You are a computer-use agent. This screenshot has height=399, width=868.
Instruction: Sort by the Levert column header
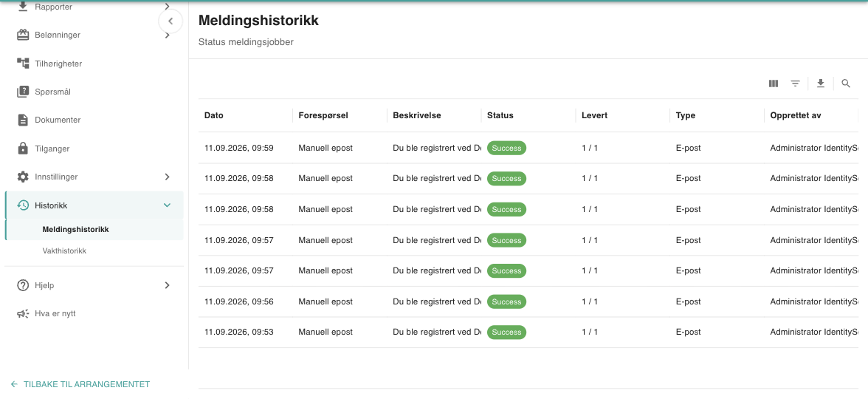click(x=595, y=116)
